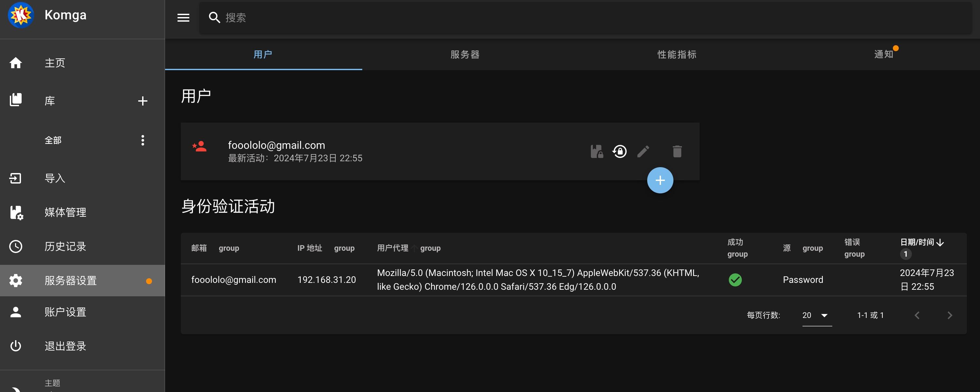Image resolution: width=980 pixels, height=392 pixels.
Task: Go to next page of authentication activity
Action: [950, 316]
